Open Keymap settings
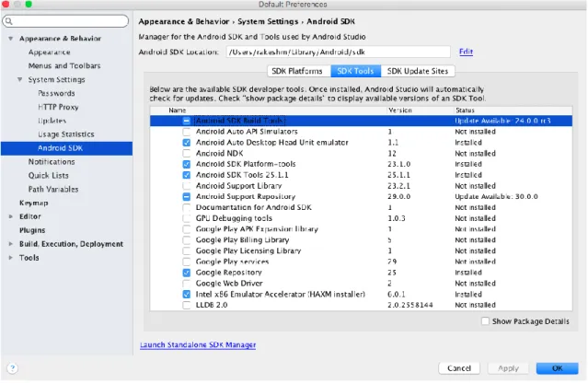 [x=34, y=204]
